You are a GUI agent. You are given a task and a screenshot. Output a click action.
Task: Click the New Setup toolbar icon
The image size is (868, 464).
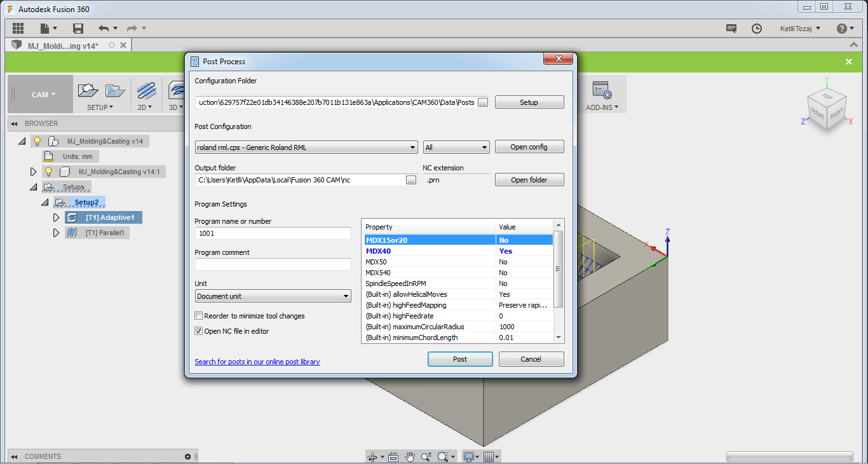point(88,90)
